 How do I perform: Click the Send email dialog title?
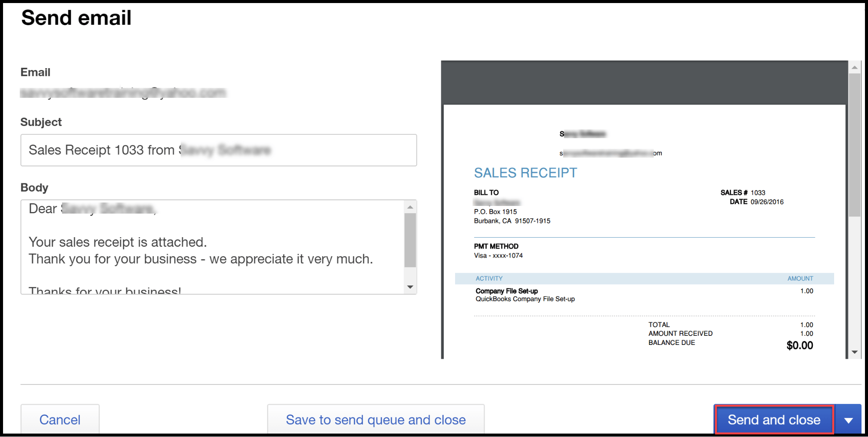pyautogui.click(x=76, y=18)
